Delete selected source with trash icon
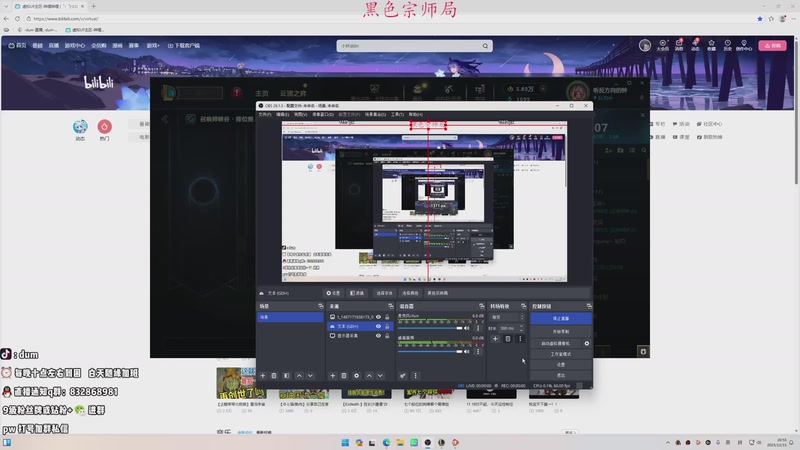The height and width of the screenshot is (450, 800). [x=344, y=376]
